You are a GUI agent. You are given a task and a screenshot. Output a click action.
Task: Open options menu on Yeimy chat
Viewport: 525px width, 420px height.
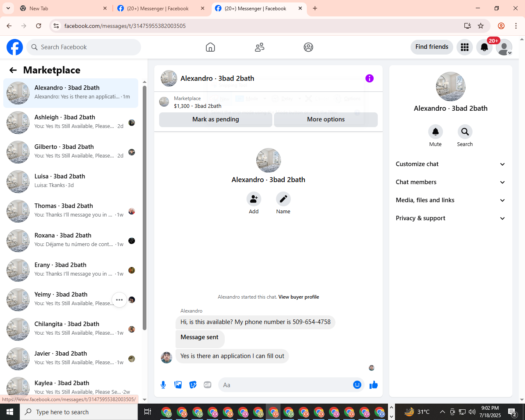119,300
